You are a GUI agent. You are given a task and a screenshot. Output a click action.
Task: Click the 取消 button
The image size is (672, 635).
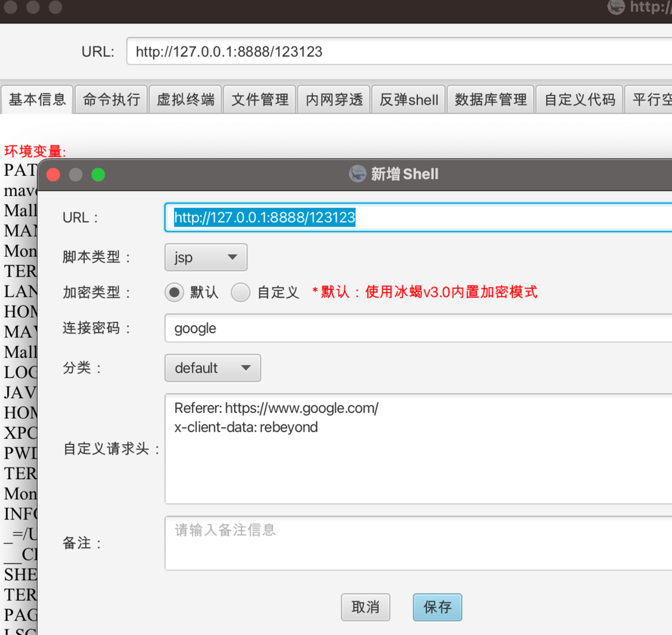point(365,607)
